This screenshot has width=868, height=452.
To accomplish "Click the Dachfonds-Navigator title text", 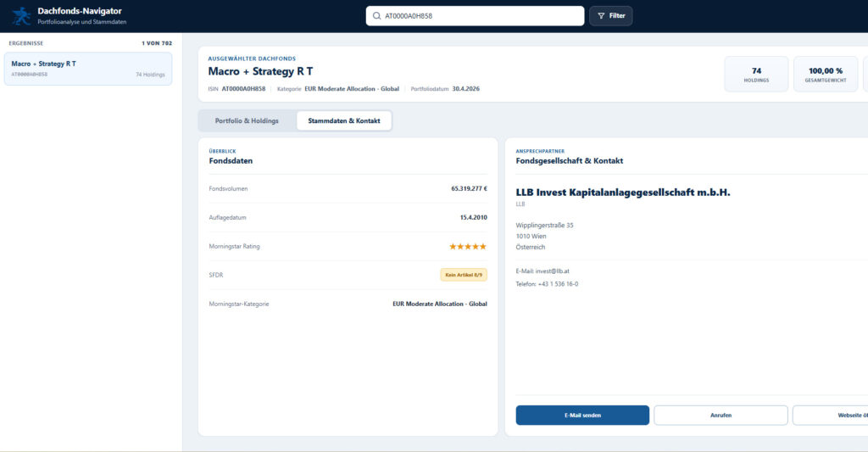I will pos(80,11).
